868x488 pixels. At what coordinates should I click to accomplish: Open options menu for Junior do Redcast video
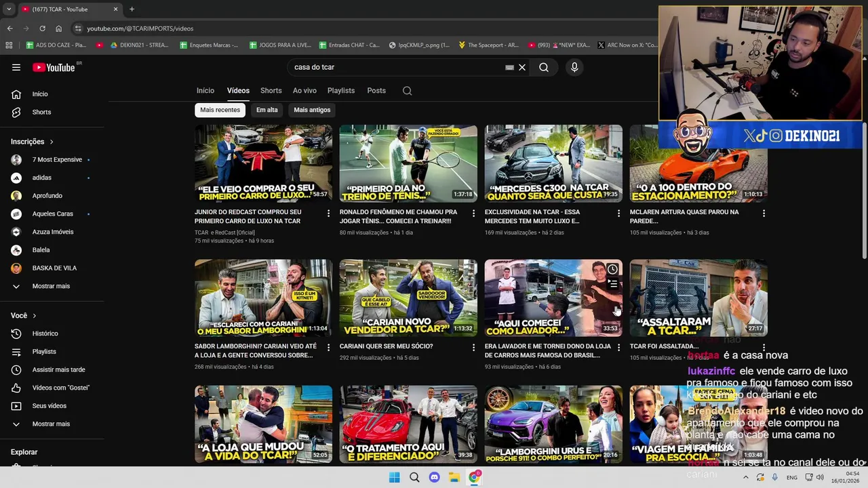point(328,213)
